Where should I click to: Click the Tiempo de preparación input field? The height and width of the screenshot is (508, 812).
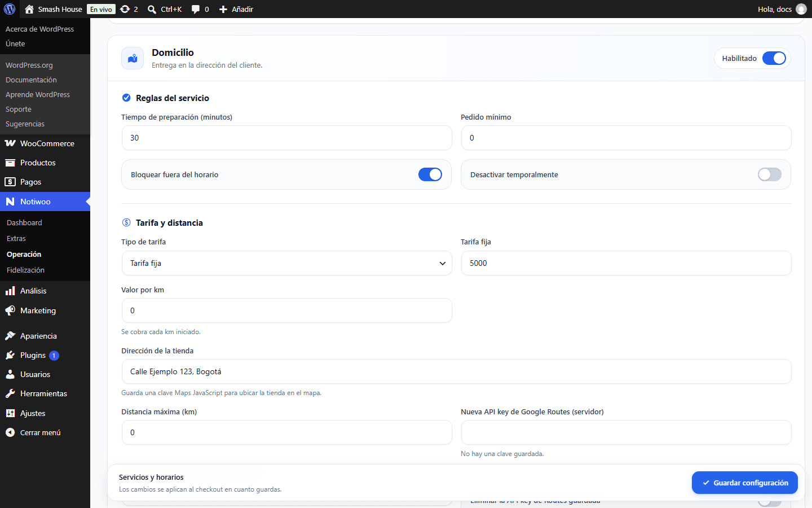click(x=286, y=138)
